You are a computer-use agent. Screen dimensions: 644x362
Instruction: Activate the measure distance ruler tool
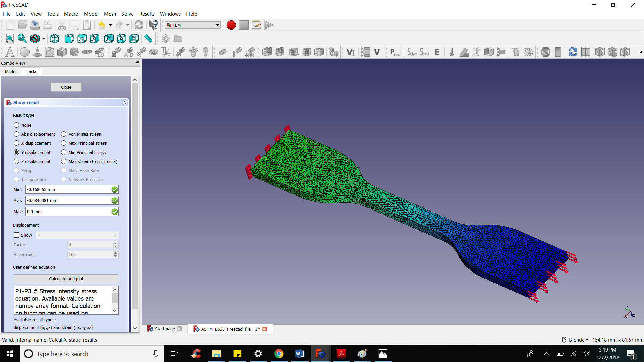[x=148, y=39]
